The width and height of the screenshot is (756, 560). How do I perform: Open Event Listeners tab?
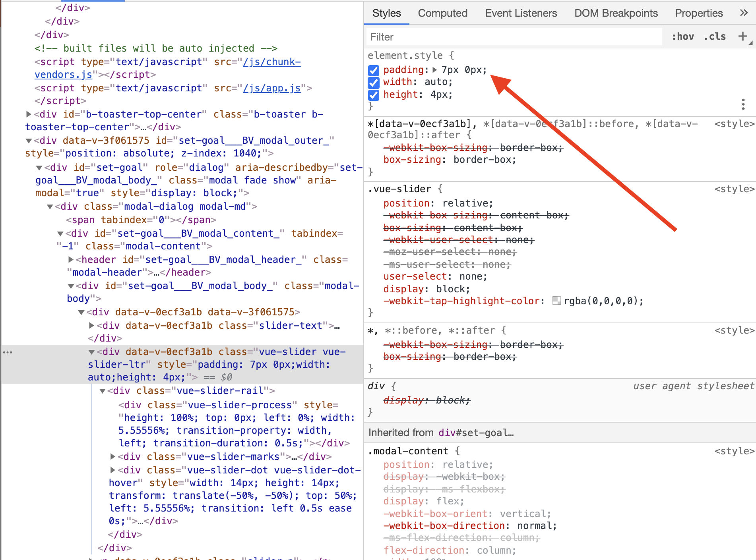(521, 13)
